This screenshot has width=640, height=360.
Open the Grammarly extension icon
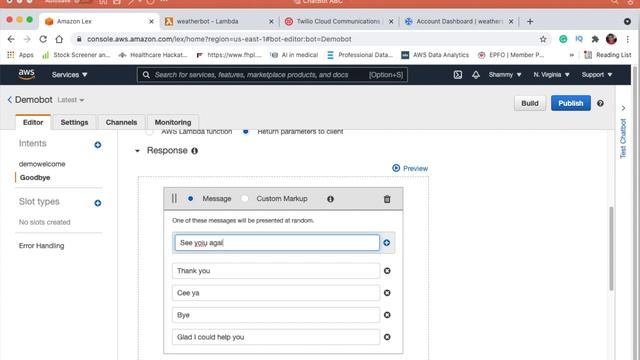click(x=563, y=39)
